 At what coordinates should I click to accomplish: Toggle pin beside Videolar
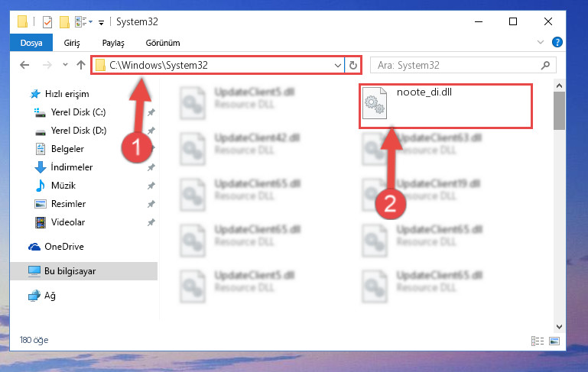click(151, 222)
